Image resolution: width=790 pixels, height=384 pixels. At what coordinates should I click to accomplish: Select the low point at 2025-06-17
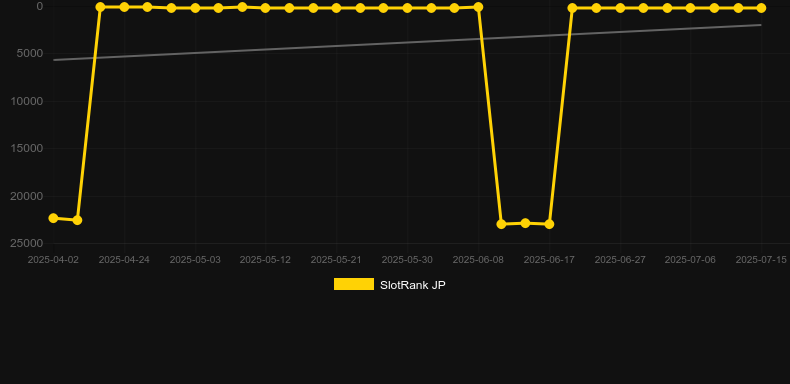coord(549,224)
